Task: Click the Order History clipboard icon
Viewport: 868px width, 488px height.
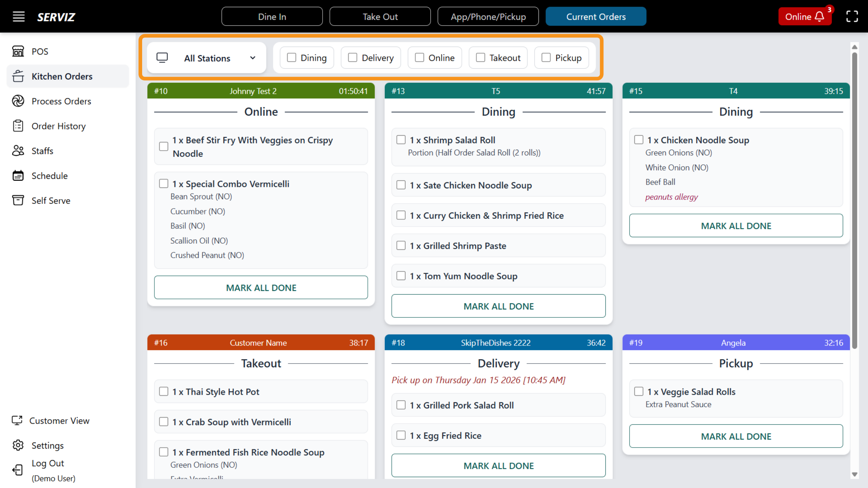Action: (x=18, y=126)
